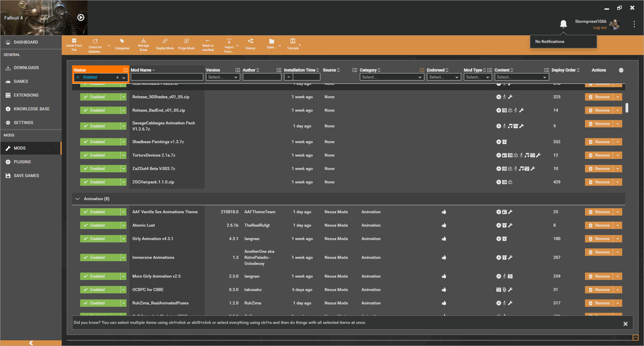Collapse the Animation (8) group
The image size is (644, 346).
click(77, 199)
